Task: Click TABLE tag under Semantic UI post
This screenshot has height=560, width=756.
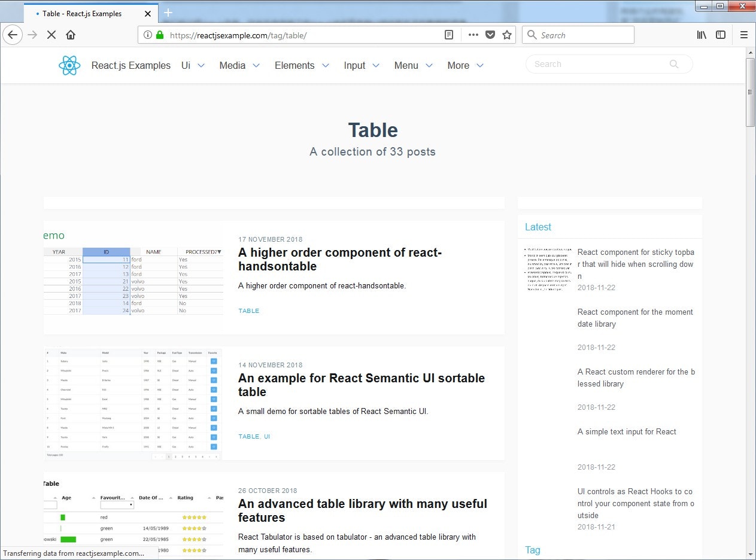Action: (x=249, y=437)
